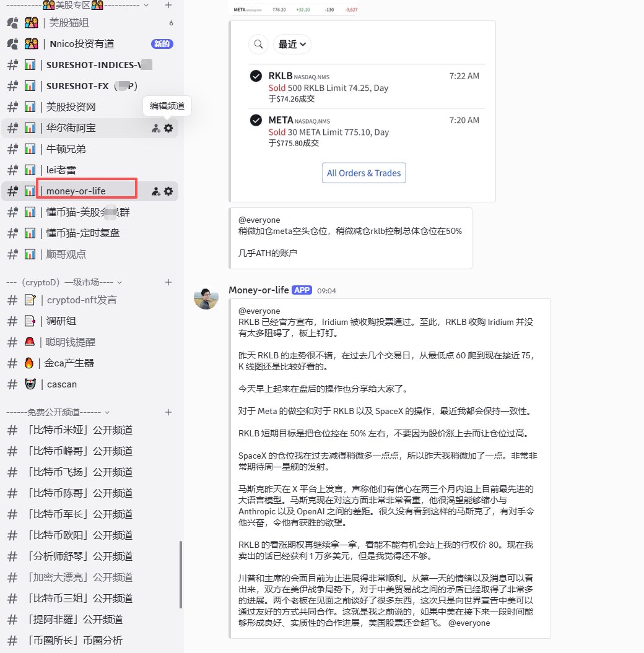This screenshot has height=653, width=644.
Task: Click the All Orders & Trades button
Action: point(363,173)
